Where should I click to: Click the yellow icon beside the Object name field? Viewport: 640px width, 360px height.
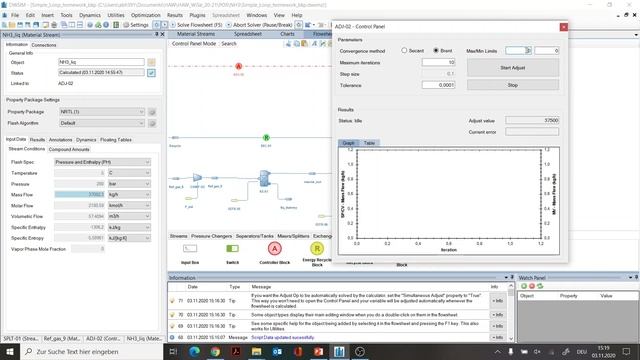coord(151,62)
